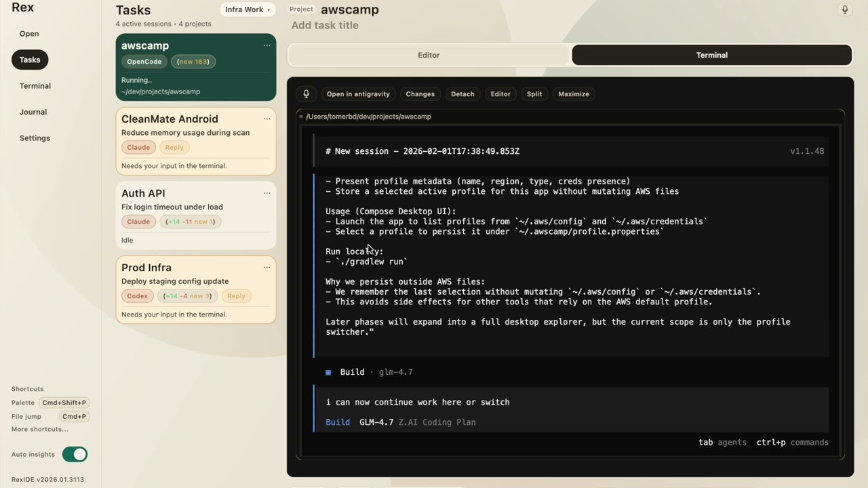
Task: Click the Cmd+P File jump shortcut
Action: click(74, 417)
